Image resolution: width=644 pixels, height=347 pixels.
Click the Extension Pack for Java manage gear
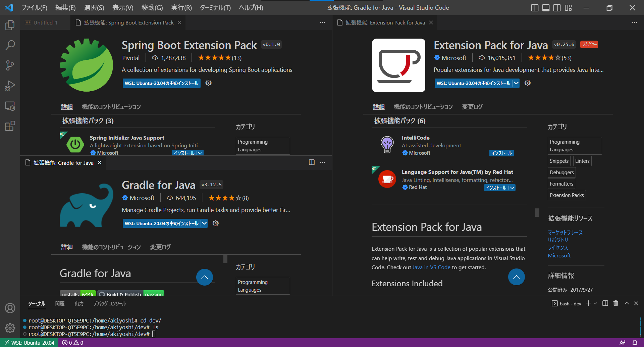(x=528, y=83)
